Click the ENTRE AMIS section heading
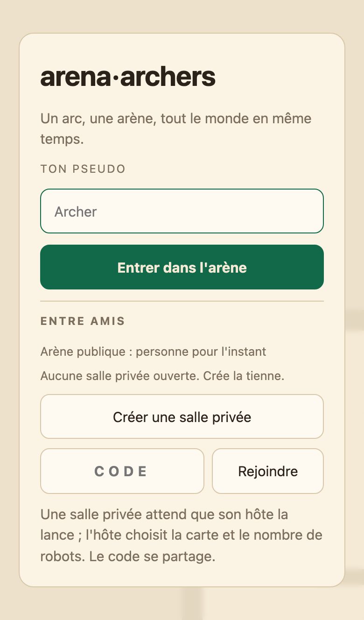 (x=83, y=321)
